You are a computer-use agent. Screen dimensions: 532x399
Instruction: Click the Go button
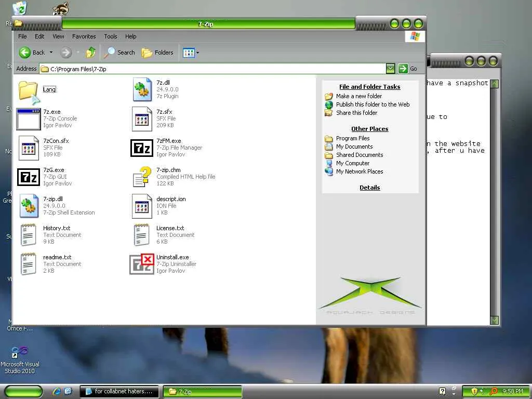click(408, 69)
